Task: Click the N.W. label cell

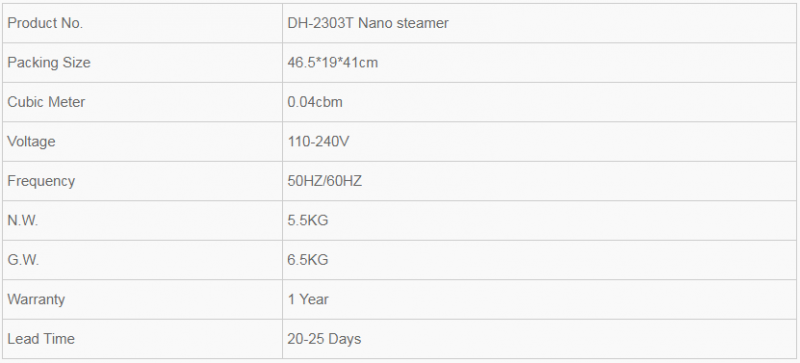Action: click(142, 220)
